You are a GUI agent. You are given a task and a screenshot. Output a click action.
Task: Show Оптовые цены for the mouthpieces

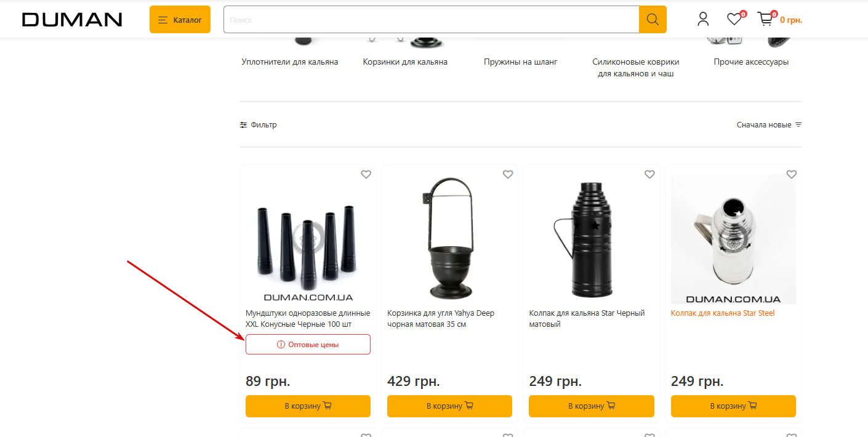[x=308, y=345]
